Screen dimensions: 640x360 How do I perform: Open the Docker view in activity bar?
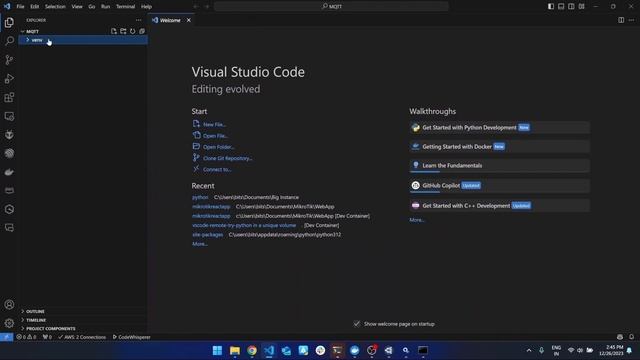[x=9, y=172]
